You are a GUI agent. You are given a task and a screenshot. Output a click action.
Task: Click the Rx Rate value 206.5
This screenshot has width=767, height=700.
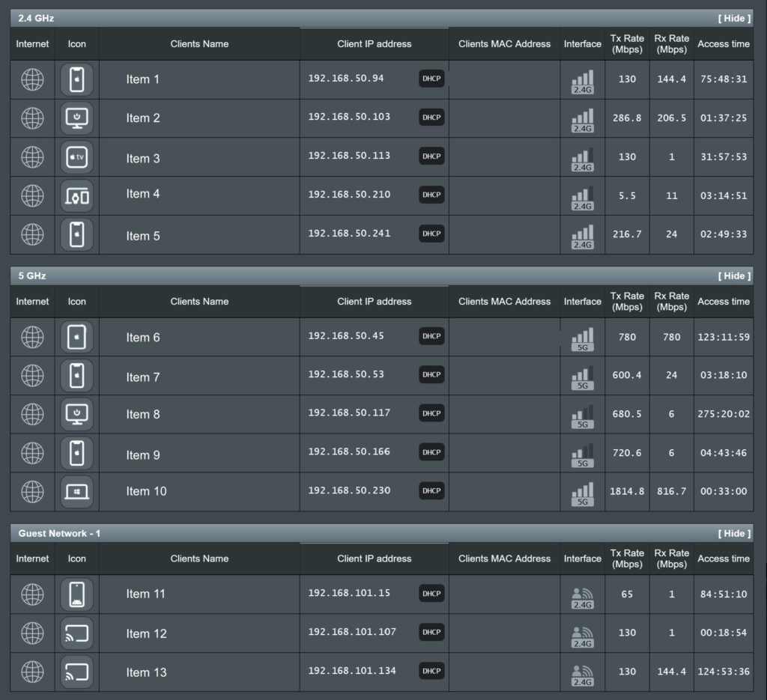coord(672,118)
